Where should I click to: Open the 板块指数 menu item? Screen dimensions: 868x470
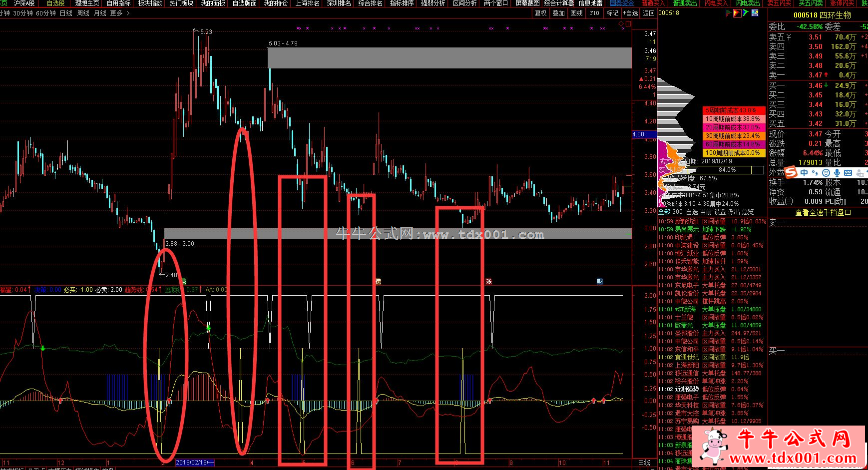coord(150,3)
